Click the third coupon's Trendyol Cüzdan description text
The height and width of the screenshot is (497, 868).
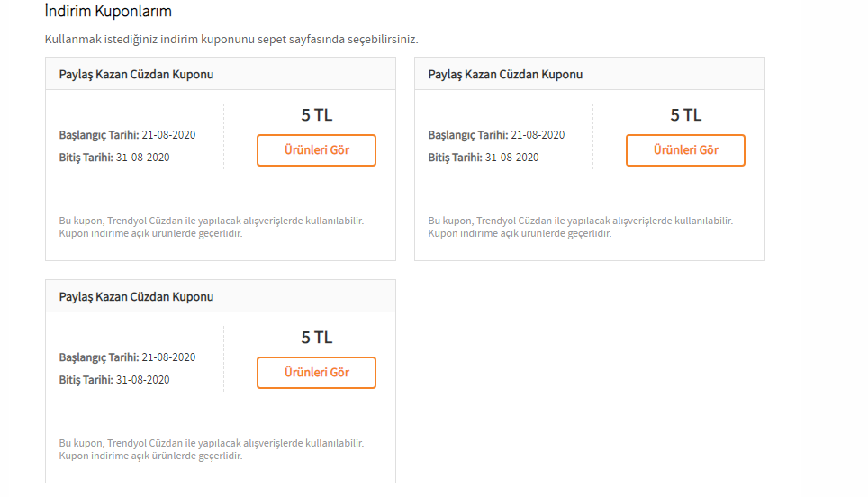[212, 449]
